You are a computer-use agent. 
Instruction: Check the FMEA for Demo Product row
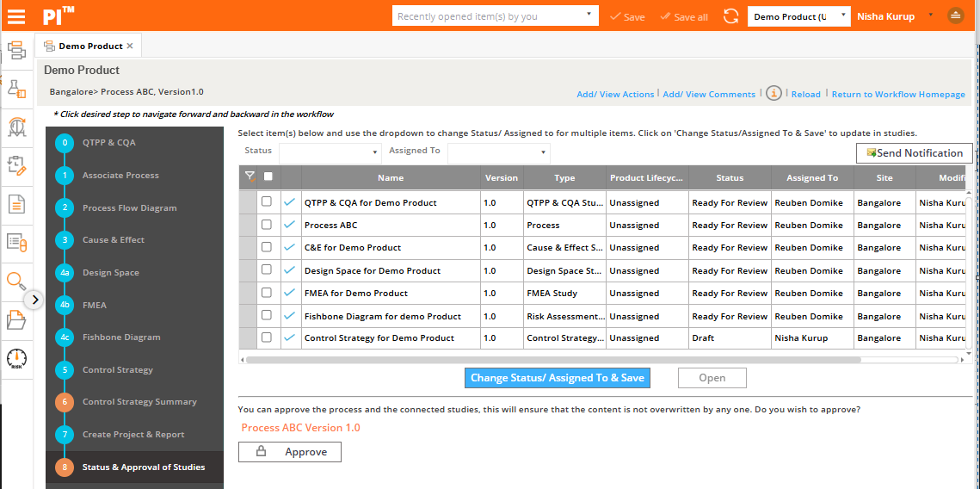point(266,292)
